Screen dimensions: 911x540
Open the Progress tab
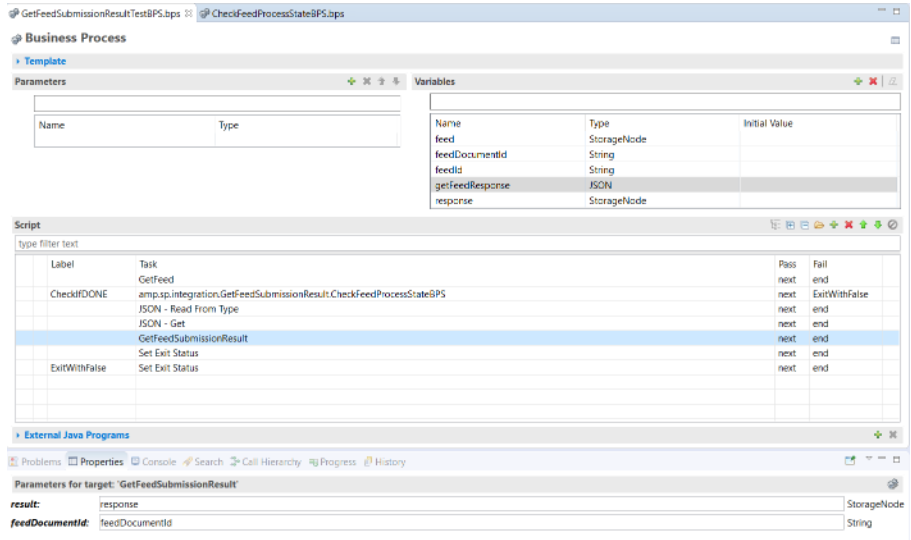pos(332,462)
